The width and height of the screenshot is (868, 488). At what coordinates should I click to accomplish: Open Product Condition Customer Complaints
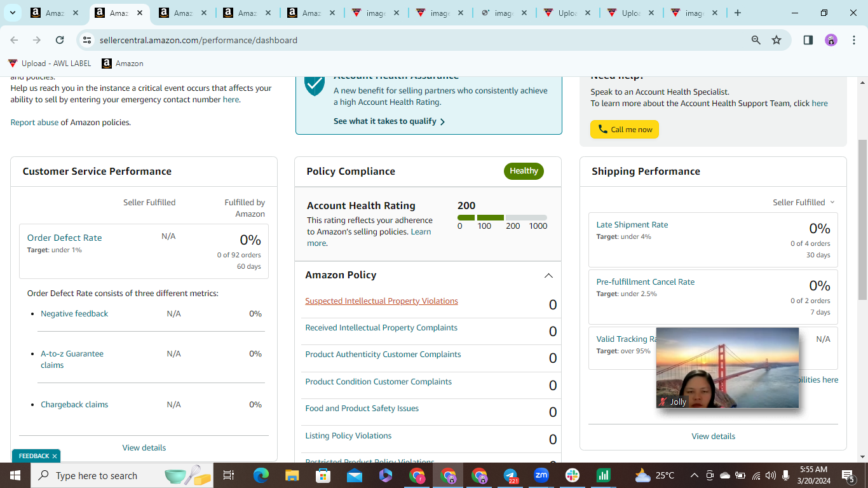[379, 381]
